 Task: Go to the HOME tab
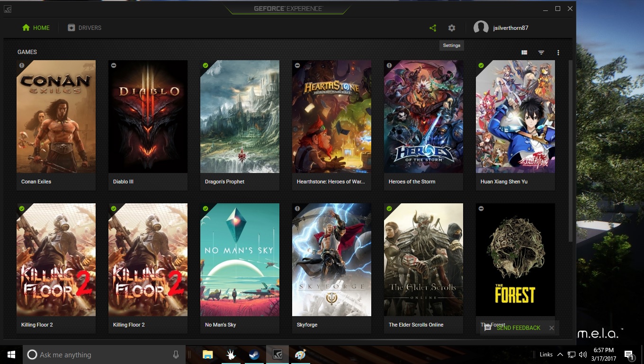[x=36, y=28]
